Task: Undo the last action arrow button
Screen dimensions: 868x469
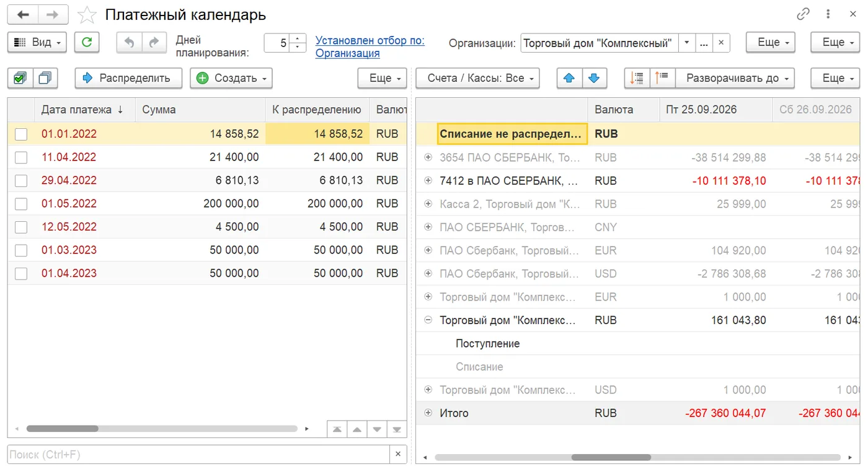Action: tap(130, 42)
